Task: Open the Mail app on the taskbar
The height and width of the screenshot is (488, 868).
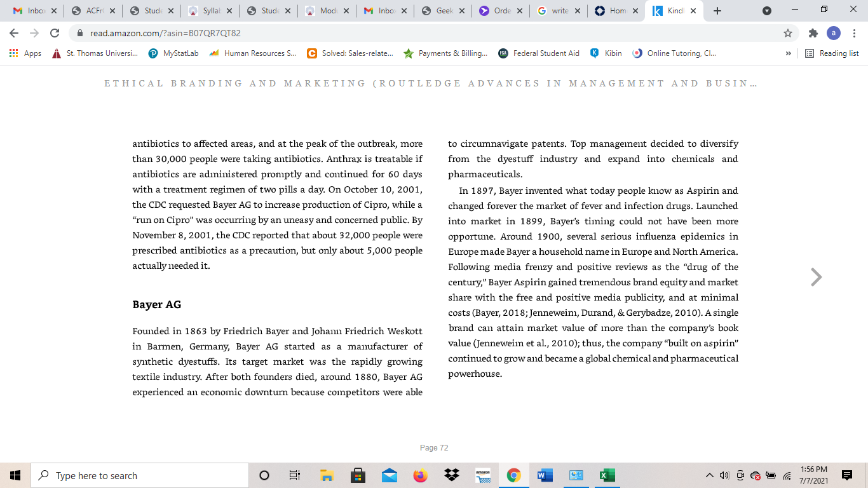Action: [x=390, y=475]
